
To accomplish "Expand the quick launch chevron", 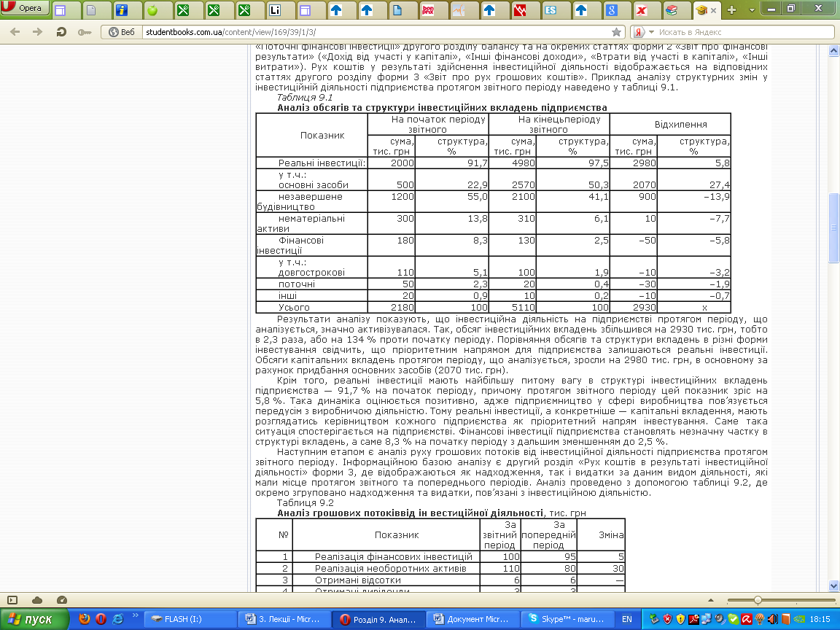I will pyautogui.click(x=135, y=615).
